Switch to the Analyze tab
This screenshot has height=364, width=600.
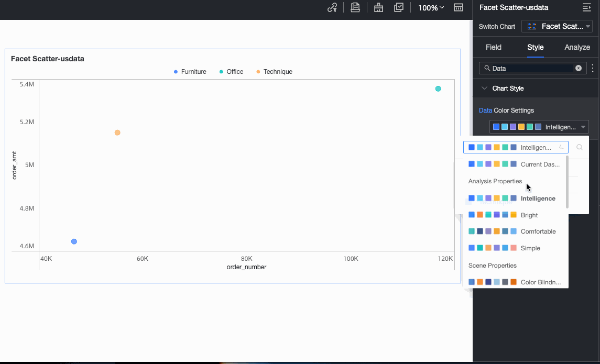(x=577, y=47)
